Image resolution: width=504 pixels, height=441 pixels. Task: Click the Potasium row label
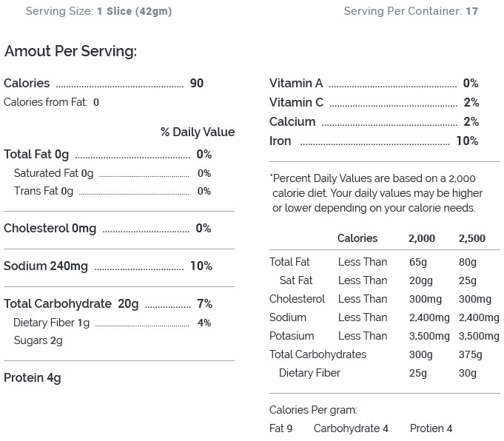[x=292, y=336]
